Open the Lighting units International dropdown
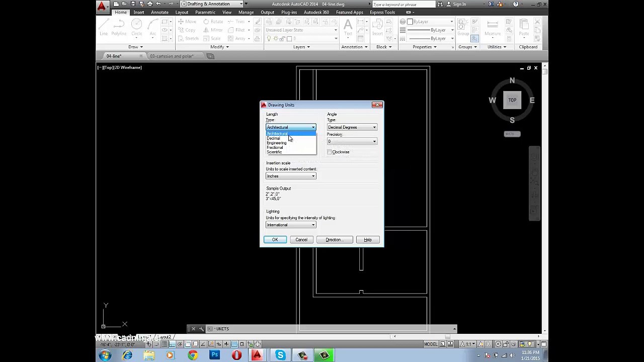 pyautogui.click(x=291, y=225)
